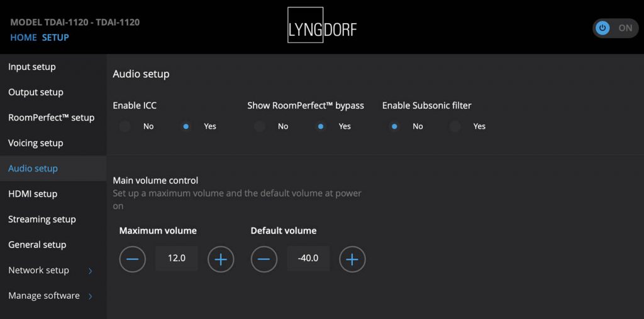Select No for Enable Subsonic filter
This screenshot has width=644, height=319.
point(394,126)
